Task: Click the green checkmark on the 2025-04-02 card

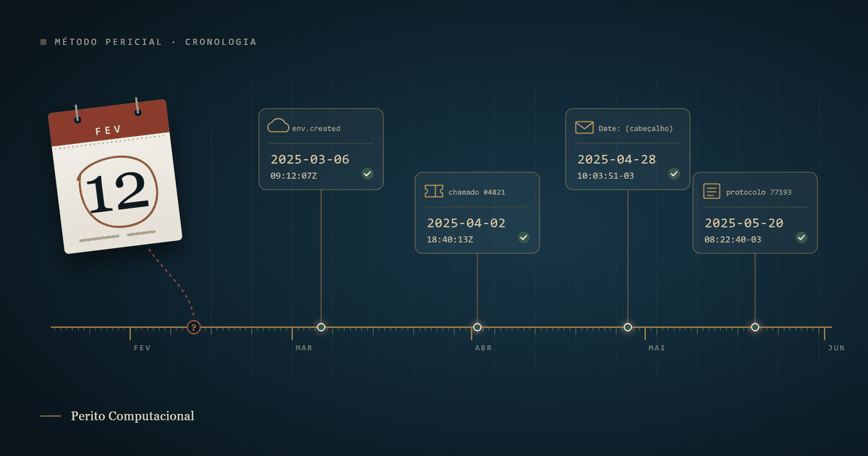Action: tap(524, 237)
